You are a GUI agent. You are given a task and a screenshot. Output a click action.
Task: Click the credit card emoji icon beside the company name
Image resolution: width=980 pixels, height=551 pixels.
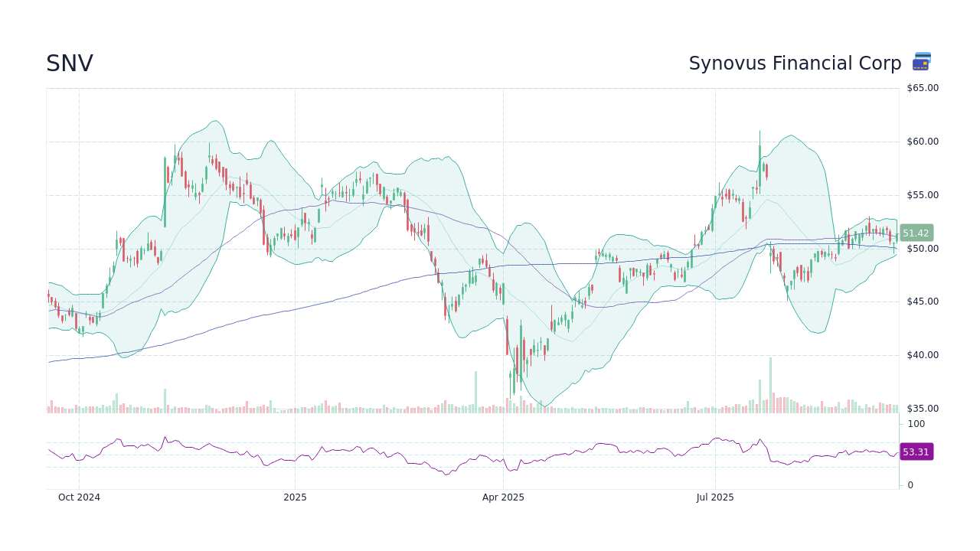(x=921, y=61)
